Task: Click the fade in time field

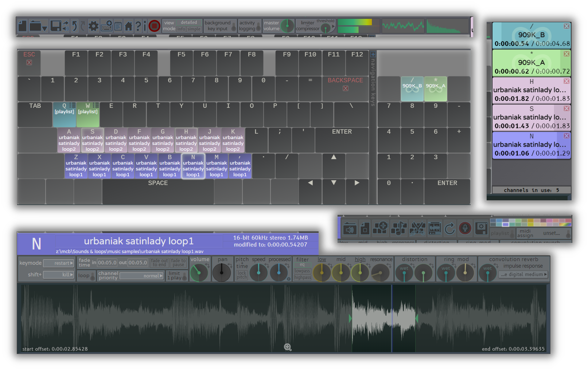Action: click(107, 263)
